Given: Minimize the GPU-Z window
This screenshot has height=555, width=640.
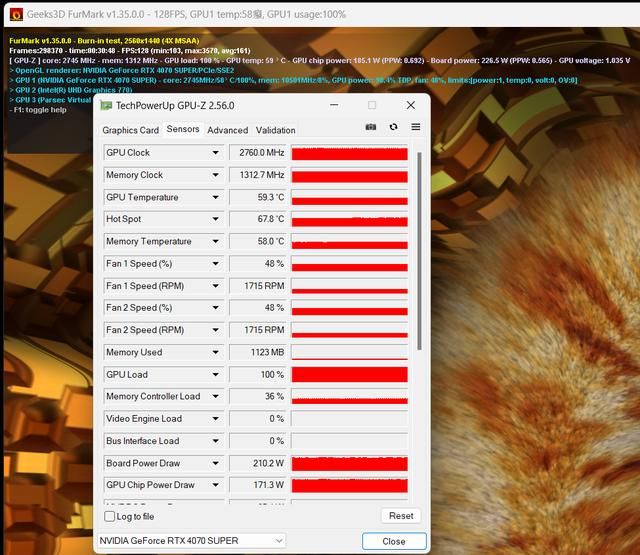Looking at the screenshot, I should tap(334, 105).
